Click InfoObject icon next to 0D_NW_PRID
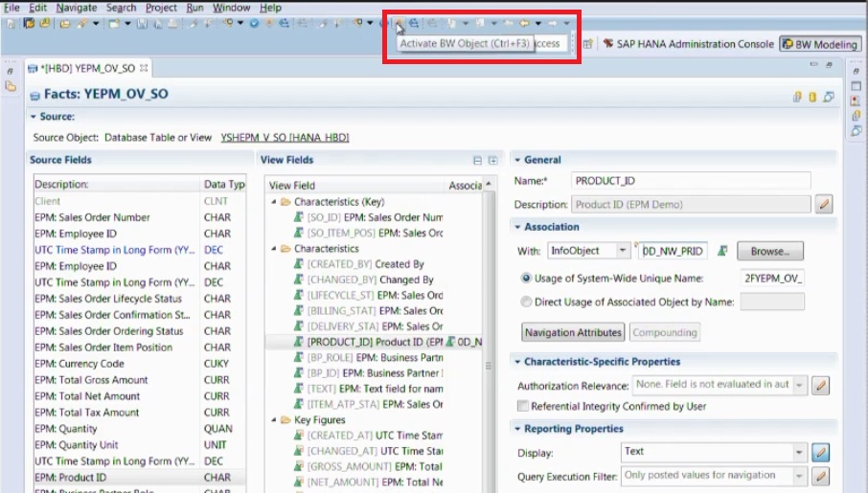The height and width of the screenshot is (493, 868). click(x=722, y=251)
